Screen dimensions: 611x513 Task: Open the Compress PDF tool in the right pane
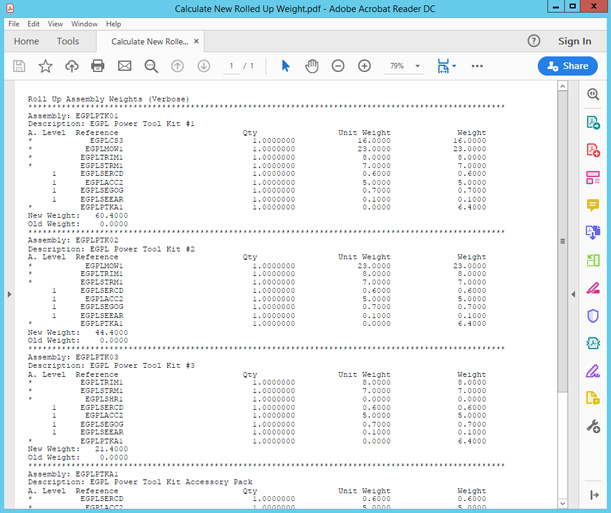coord(593,343)
